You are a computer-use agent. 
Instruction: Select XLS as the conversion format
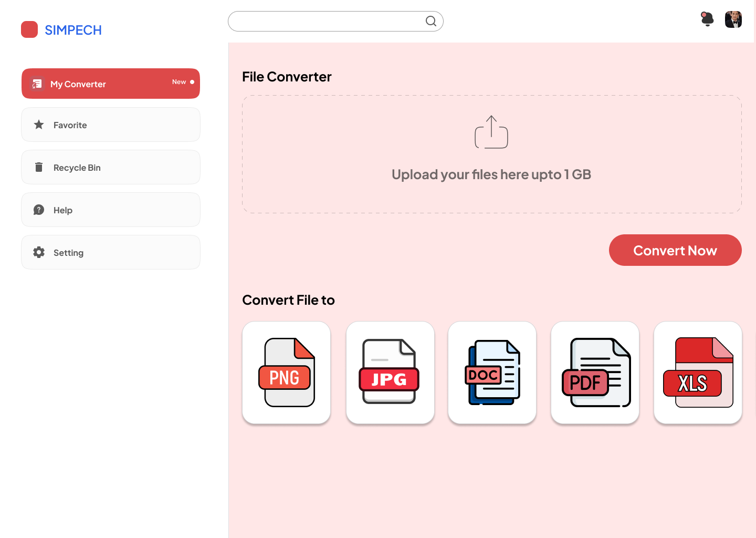click(x=698, y=373)
